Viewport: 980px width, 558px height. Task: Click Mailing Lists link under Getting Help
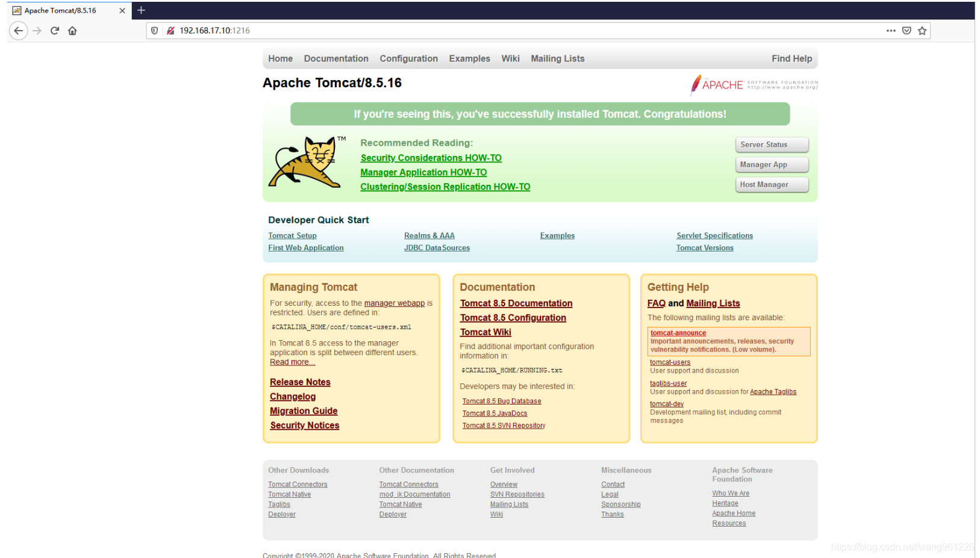point(713,303)
